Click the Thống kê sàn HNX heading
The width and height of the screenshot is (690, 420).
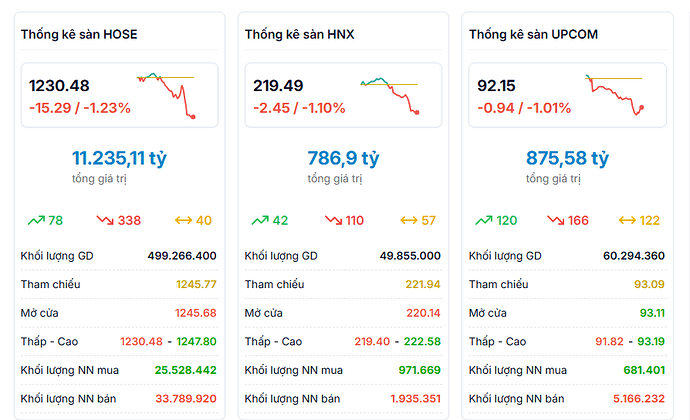coord(299,35)
